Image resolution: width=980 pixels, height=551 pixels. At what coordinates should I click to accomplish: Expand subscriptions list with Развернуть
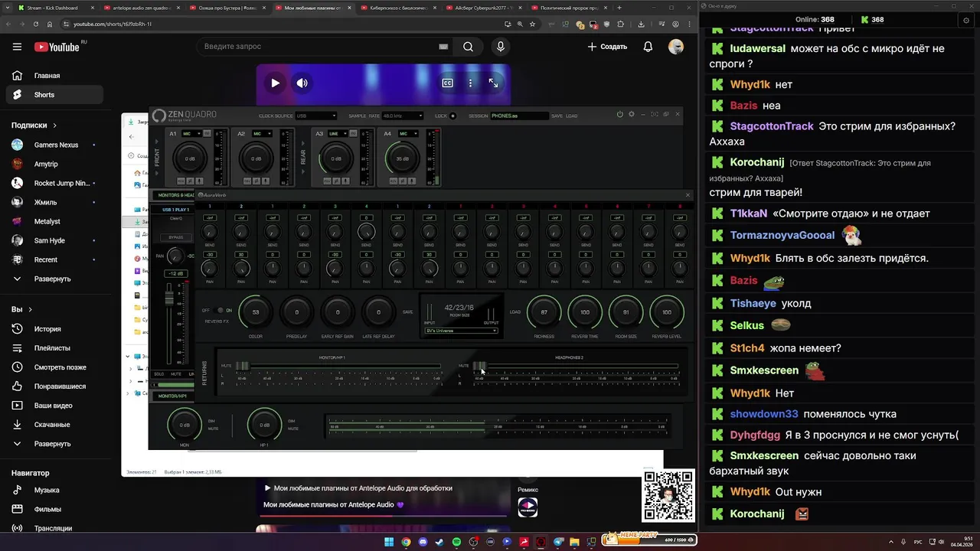point(52,279)
